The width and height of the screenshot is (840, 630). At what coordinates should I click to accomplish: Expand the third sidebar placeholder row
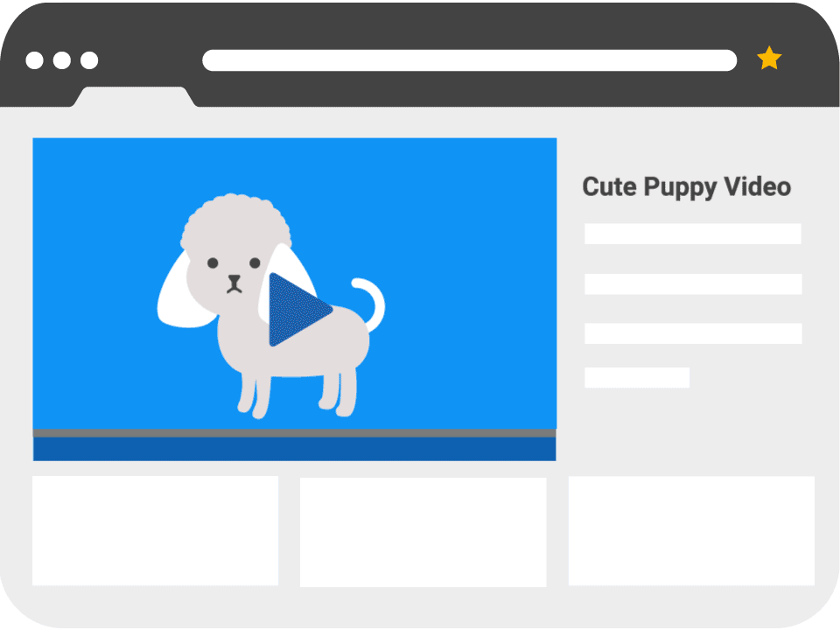(692, 332)
